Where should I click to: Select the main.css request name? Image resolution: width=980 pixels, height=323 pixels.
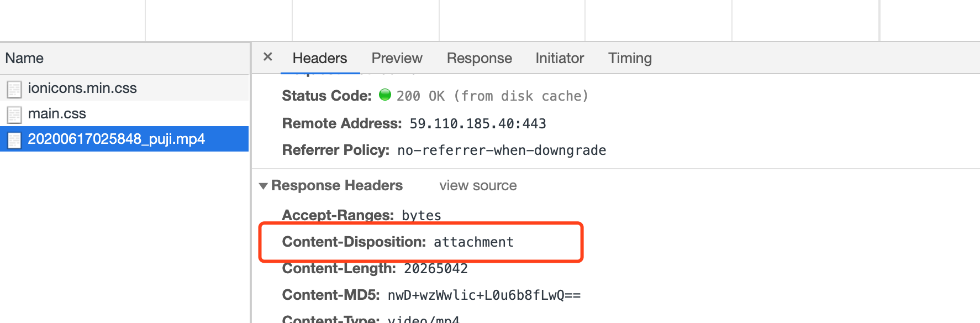pos(57,113)
